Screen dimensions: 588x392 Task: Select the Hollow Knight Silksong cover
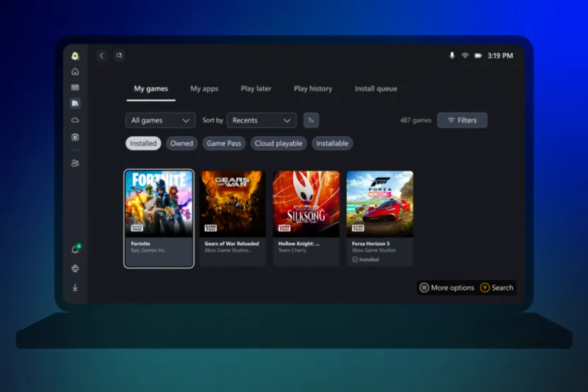click(x=306, y=203)
